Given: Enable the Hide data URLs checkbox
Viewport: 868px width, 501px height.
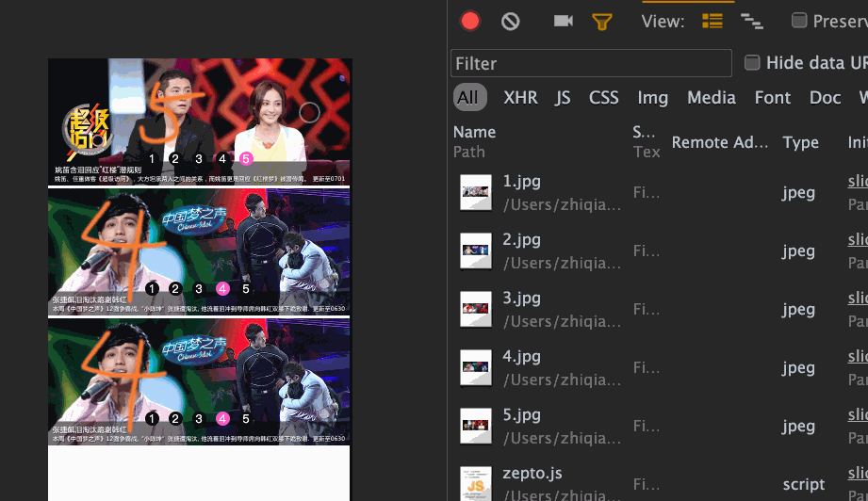Looking at the screenshot, I should [752, 62].
